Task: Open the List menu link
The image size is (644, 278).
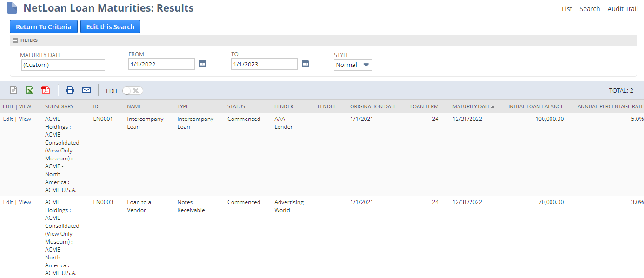Action: coord(567,9)
